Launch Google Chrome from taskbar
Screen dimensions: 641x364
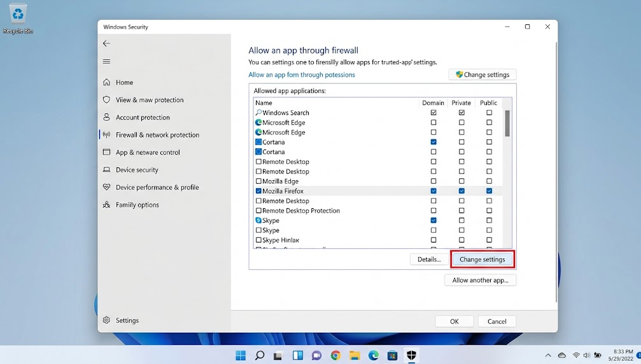coord(335,356)
